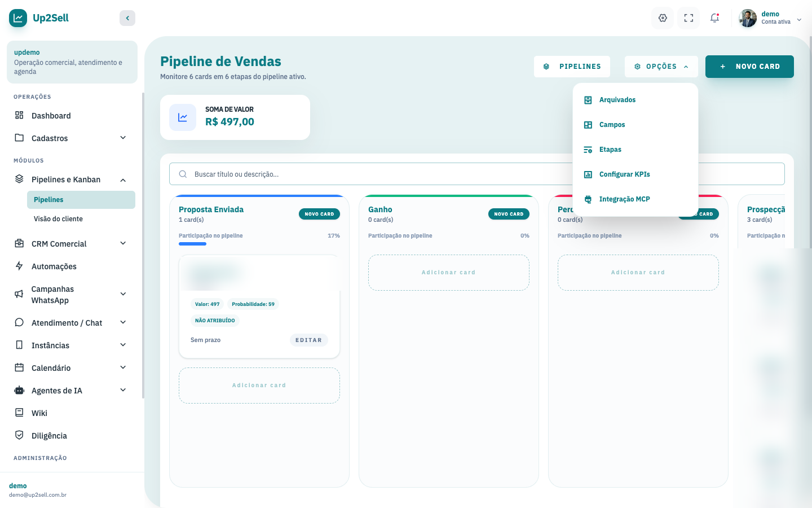Click the updemo workspace card

72,62
